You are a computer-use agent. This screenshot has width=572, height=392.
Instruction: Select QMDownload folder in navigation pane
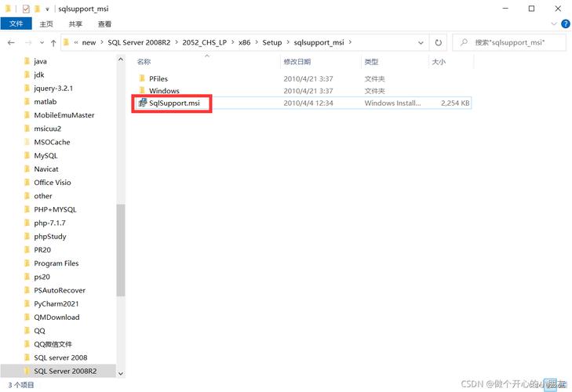56,318
